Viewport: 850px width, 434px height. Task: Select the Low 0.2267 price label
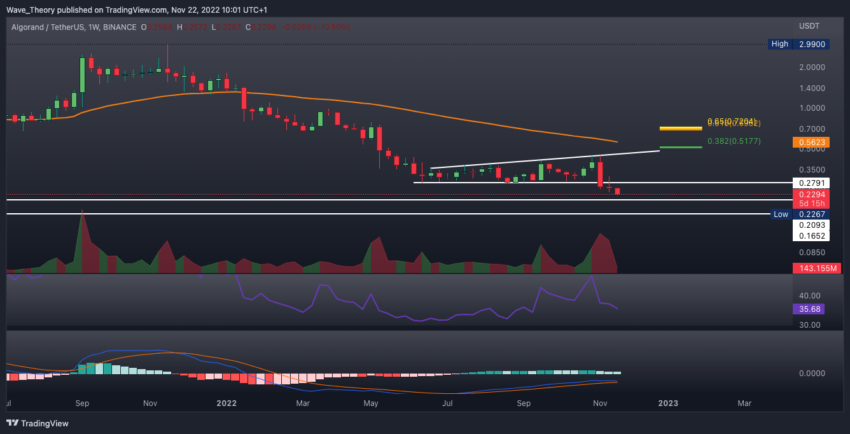click(799, 215)
